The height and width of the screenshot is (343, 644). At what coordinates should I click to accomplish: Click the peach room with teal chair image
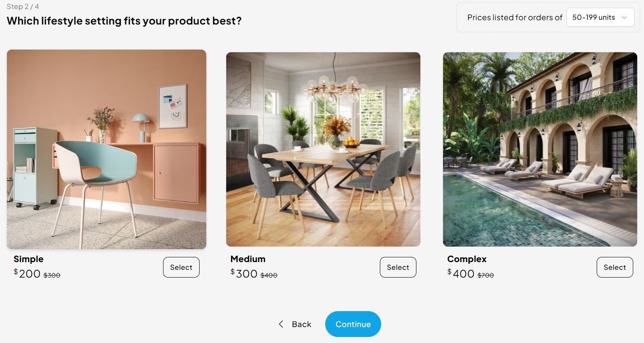(107, 149)
